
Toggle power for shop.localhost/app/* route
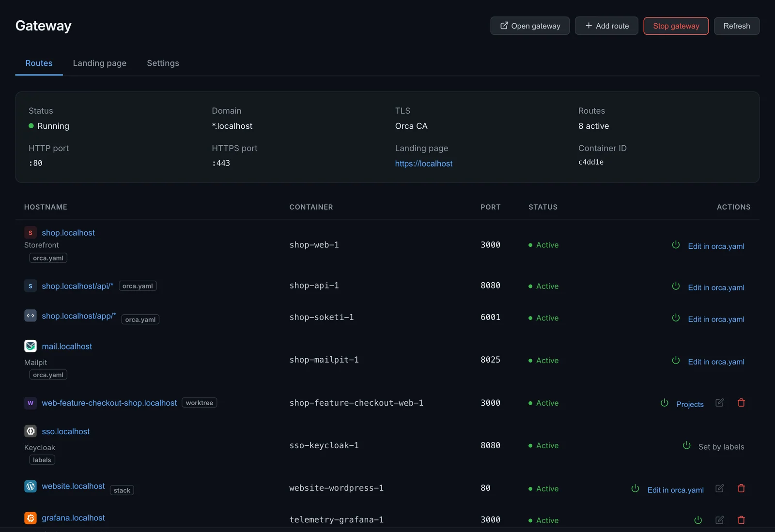point(676,318)
